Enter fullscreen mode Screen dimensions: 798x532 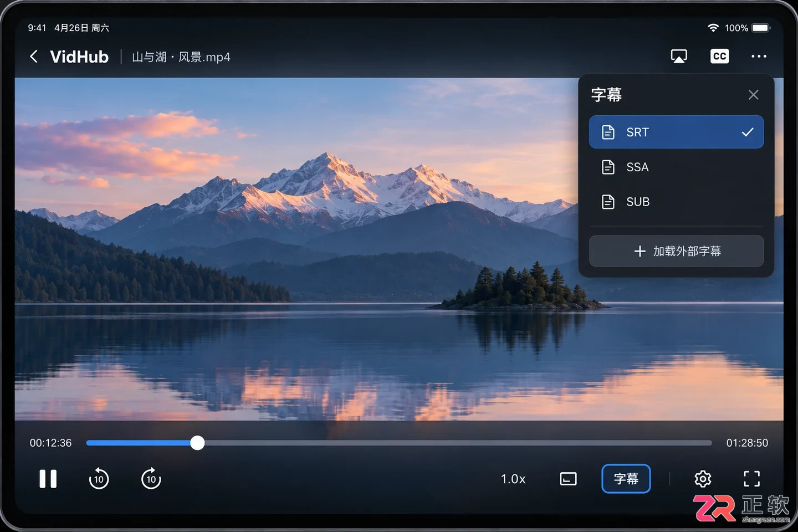pyautogui.click(x=751, y=479)
